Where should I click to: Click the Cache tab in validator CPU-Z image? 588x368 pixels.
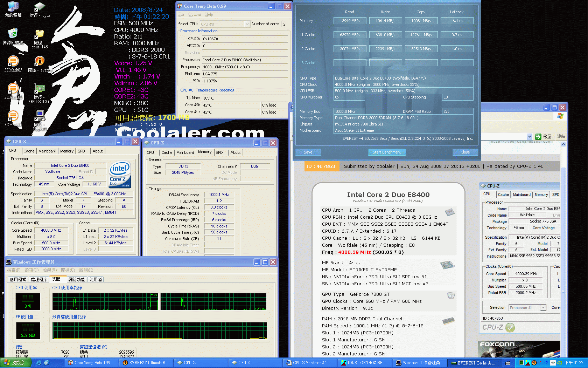[x=503, y=195]
